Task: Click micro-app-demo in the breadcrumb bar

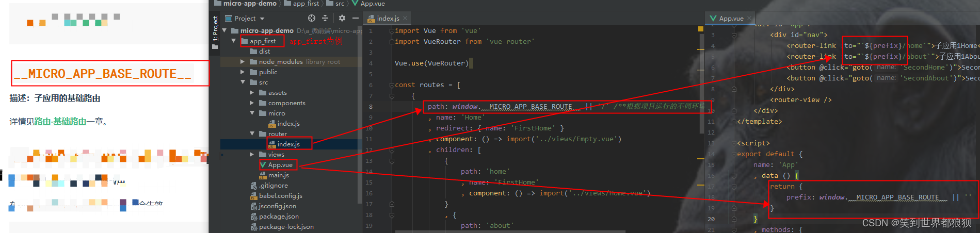Action: click(245, 4)
